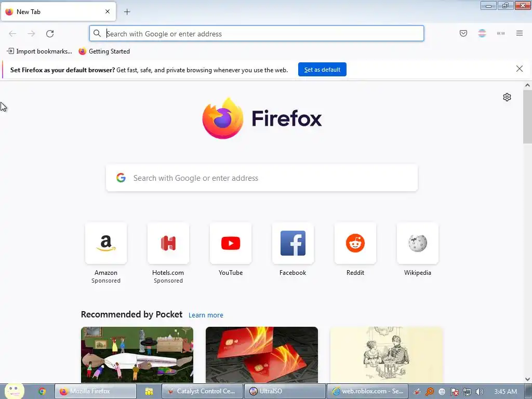Switch to UltraISO taskbar button

coord(285,392)
